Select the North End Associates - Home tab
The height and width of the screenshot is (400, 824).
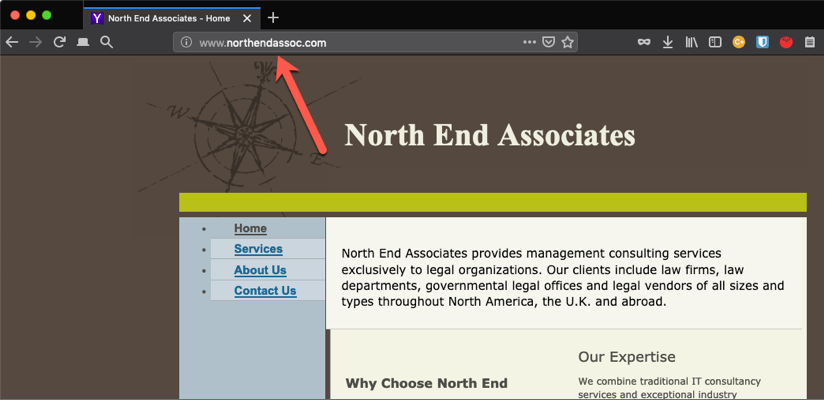(171, 18)
